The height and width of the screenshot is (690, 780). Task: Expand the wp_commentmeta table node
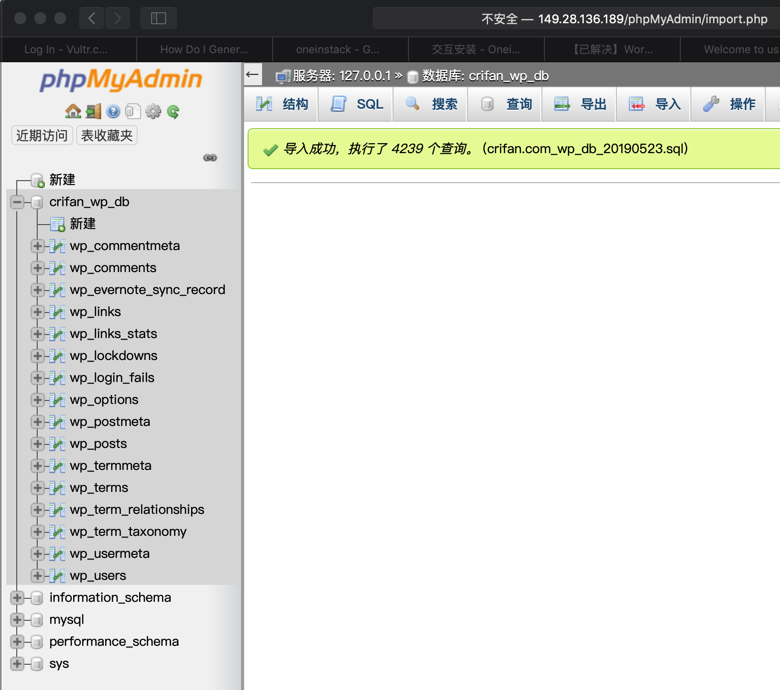pyautogui.click(x=37, y=246)
